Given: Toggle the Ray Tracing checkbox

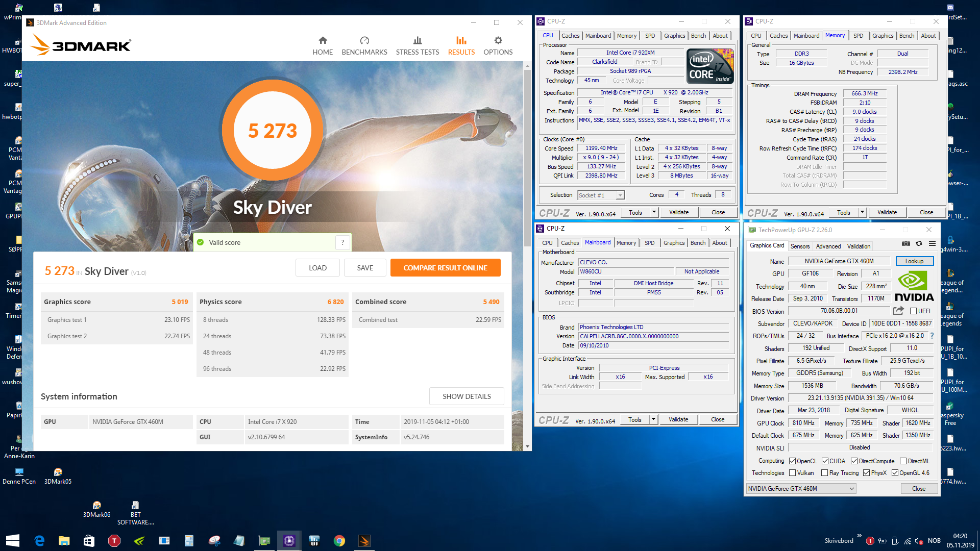Looking at the screenshot, I should (x=824, y=473).
